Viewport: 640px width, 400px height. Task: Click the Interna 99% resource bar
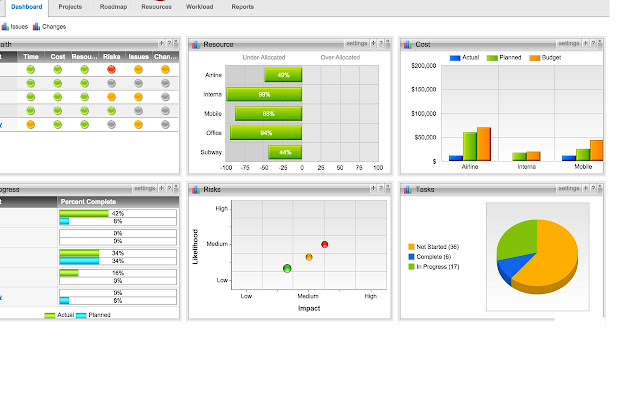[264, 94]
